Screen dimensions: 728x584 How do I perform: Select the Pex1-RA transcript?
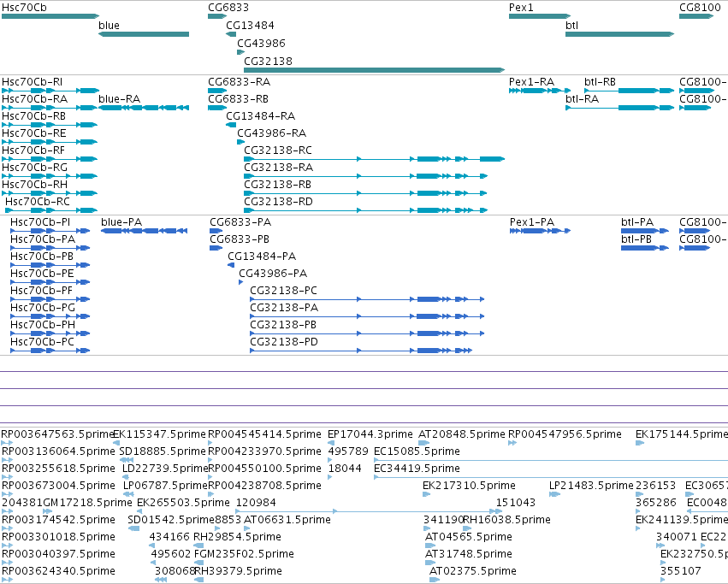click(x=531, y=82)
